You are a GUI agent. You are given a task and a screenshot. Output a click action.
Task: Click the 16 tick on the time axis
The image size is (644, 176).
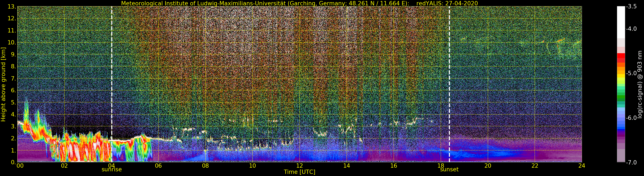(x=393, y=166)
